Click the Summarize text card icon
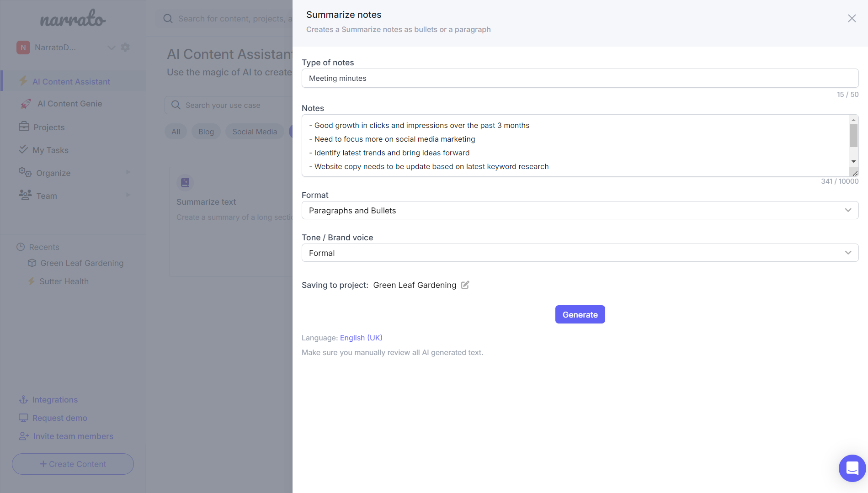 (185, 182)
